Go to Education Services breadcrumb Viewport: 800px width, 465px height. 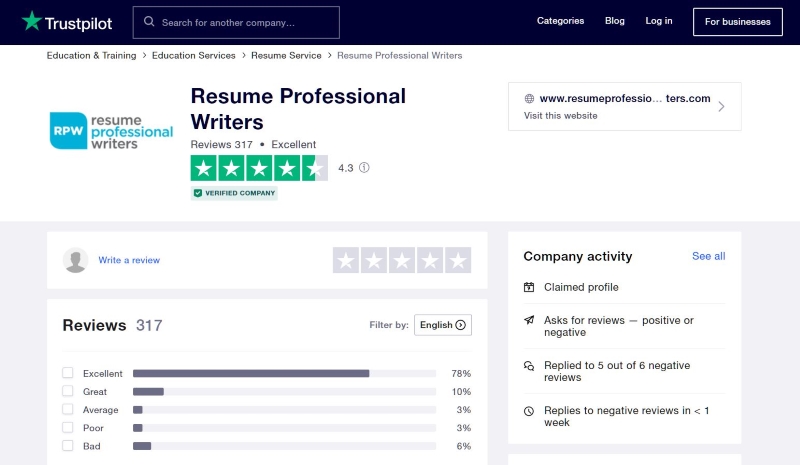(x=193, y=55)
